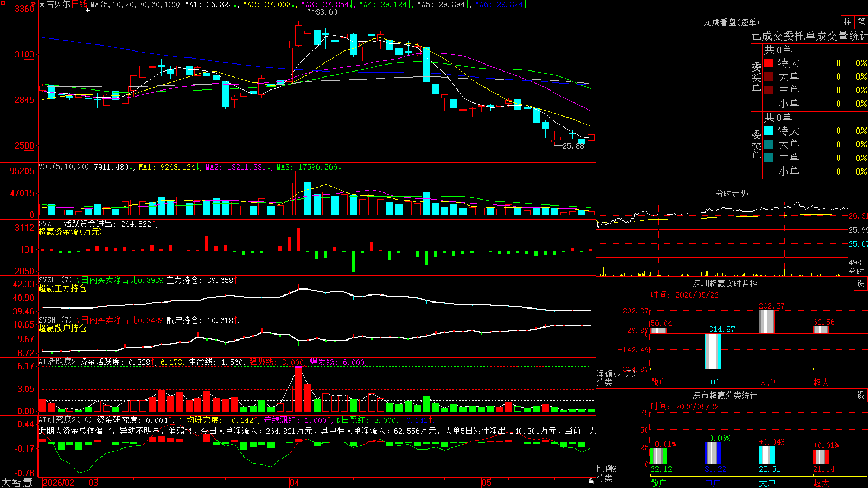Click the 吉贝尔 stock name

pyautogui.click(x=59, y=4)
